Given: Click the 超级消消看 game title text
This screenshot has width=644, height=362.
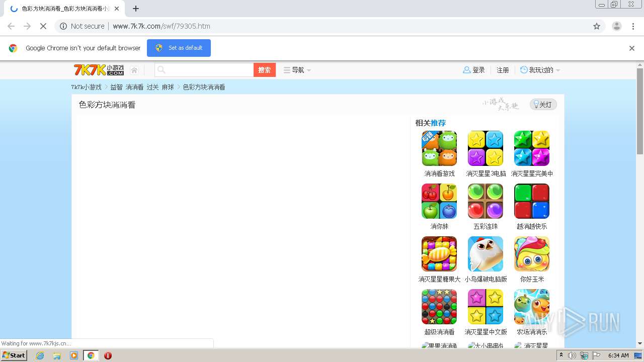Looking at the screenshot, I should [439, 332].
